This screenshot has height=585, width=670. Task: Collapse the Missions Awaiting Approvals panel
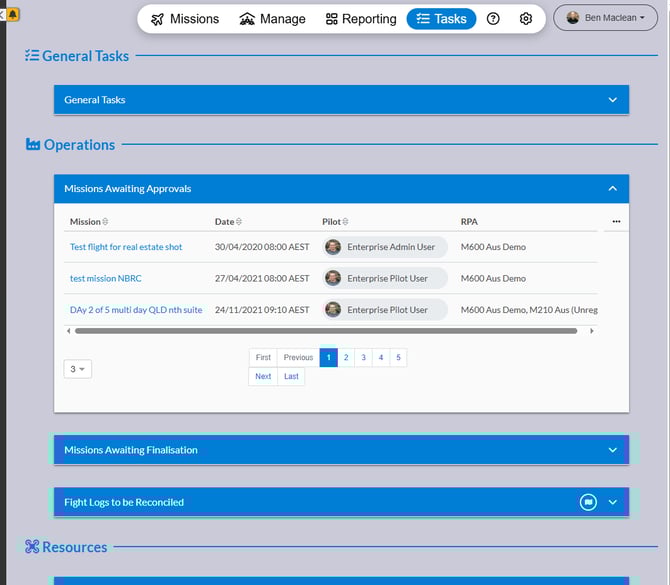click(x=613, y=188)
